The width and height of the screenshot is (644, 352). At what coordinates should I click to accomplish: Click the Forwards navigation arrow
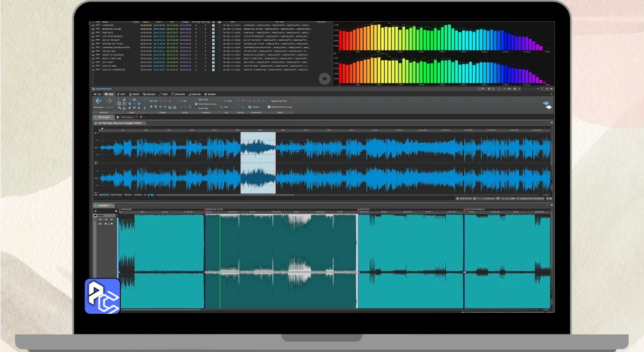click(x=109, y=101)
